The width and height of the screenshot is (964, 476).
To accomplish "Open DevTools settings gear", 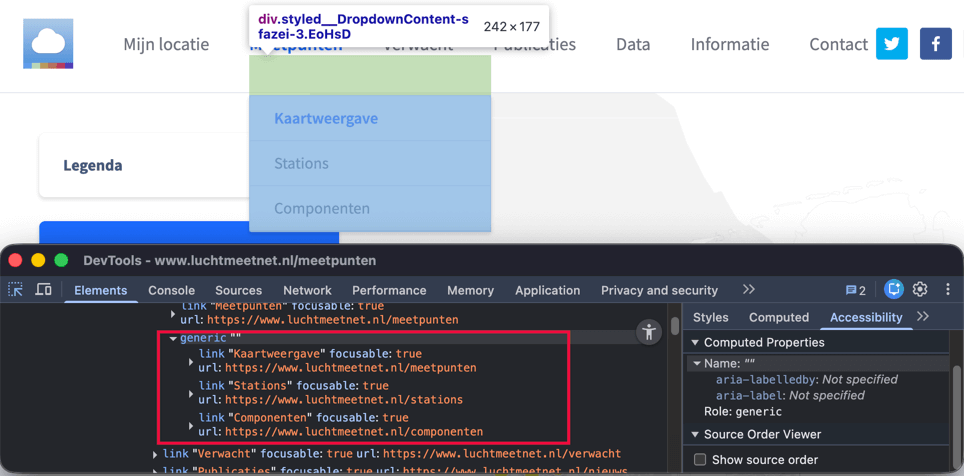I will coord(920,290).
